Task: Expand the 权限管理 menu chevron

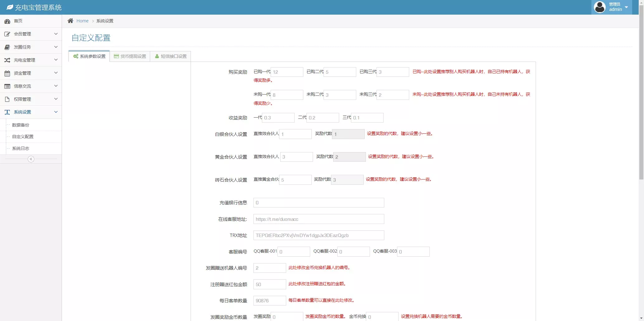Action: [56, 99]
